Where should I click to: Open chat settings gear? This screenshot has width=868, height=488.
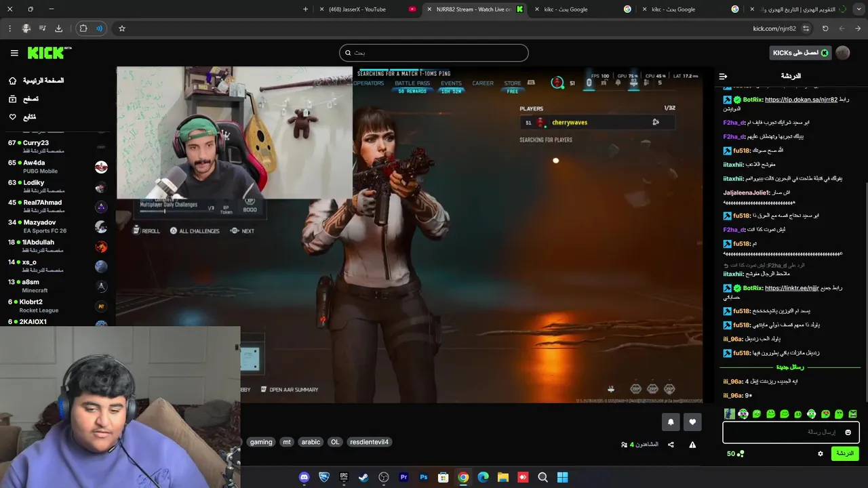(x=821, y=453)
